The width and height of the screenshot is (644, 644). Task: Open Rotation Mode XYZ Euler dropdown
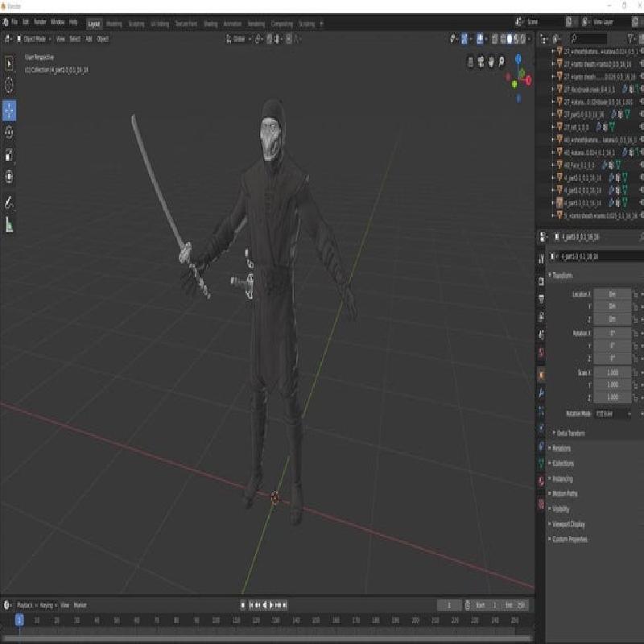click(x=613, y=413)
